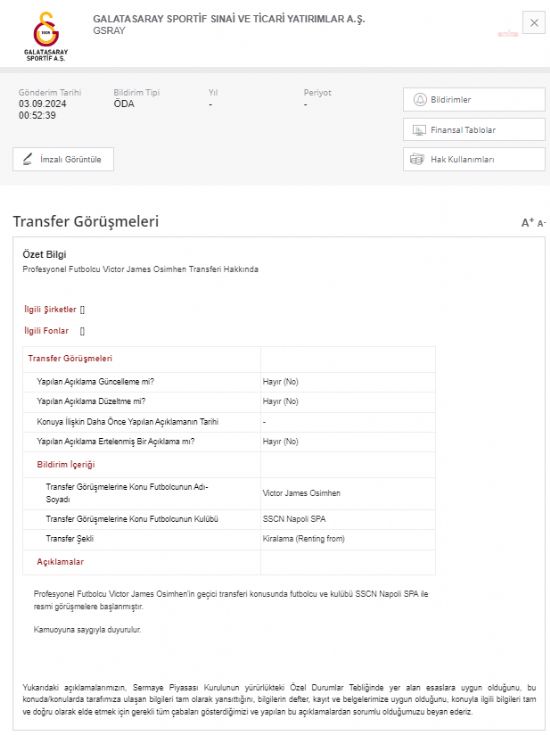Viewport: 550px width, 735px height.
Task: Decrease font size with A- icon
Action: tap(542, 224)
